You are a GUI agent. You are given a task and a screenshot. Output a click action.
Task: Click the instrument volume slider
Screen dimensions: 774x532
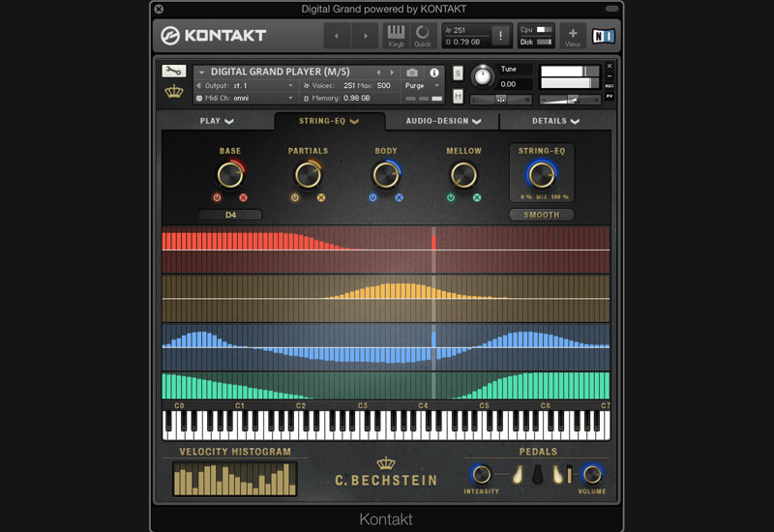(569, 100)
